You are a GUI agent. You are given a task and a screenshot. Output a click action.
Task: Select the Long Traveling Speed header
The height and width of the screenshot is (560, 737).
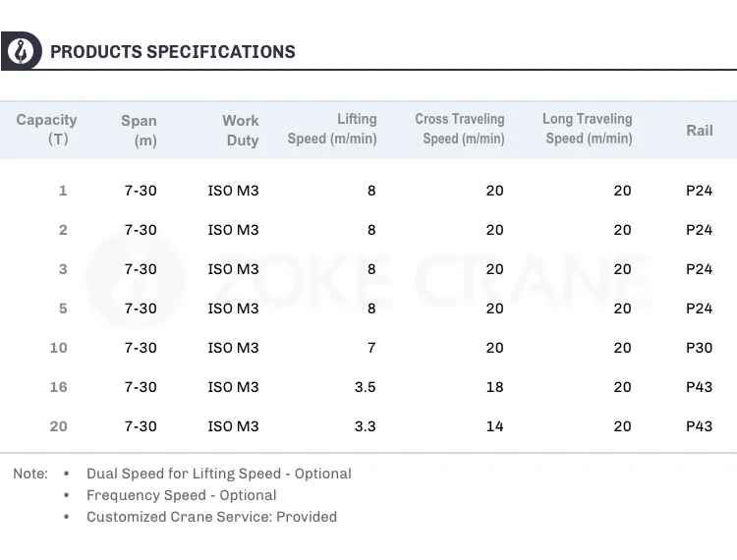[588, 129]
